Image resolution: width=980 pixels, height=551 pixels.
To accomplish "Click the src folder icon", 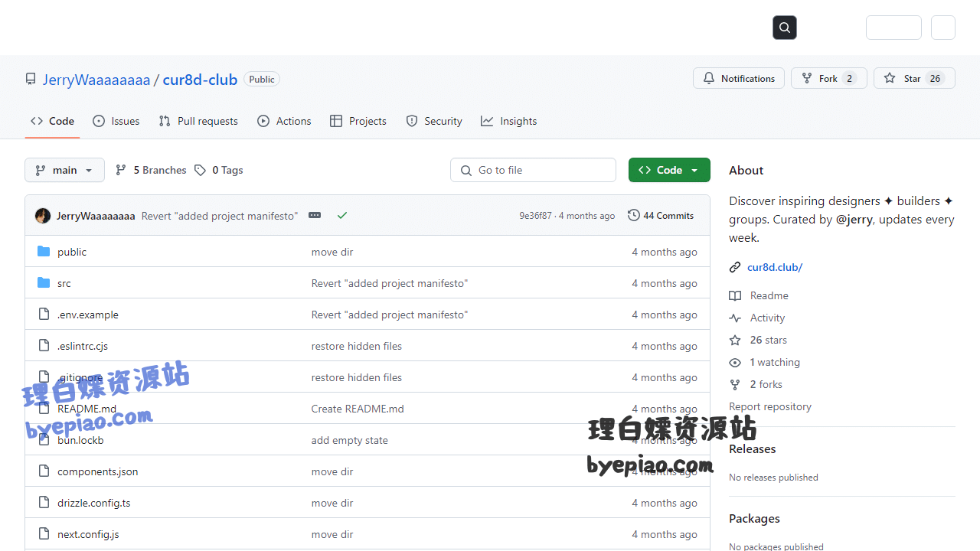I will [44, 283].
